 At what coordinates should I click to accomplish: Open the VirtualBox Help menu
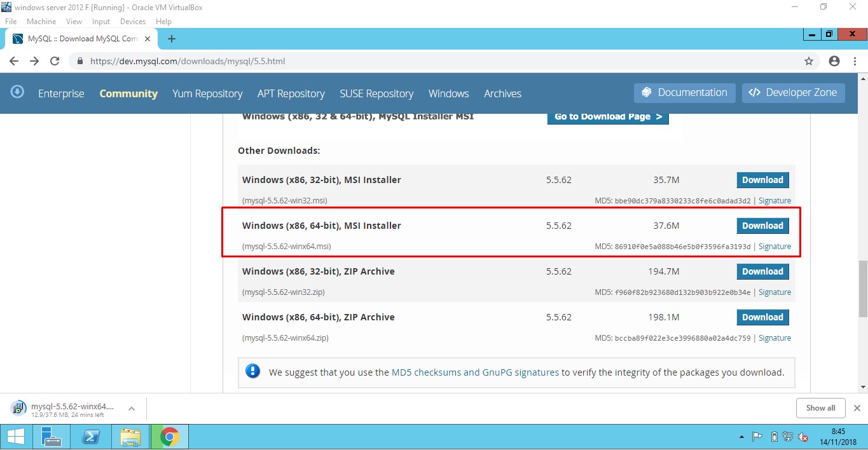coord(164,21)
